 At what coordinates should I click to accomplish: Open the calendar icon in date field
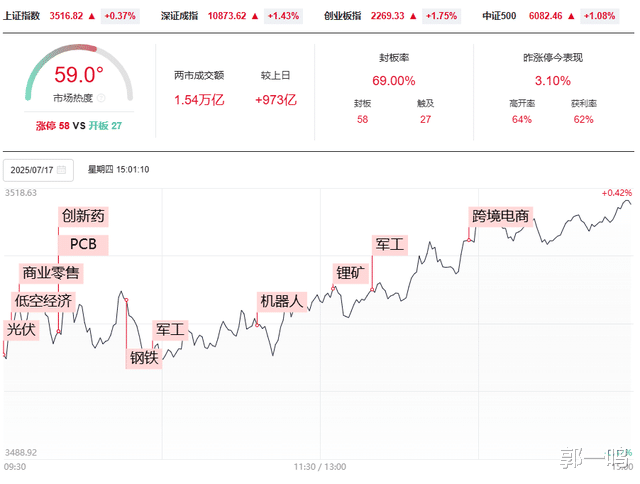tap(61, 169)
